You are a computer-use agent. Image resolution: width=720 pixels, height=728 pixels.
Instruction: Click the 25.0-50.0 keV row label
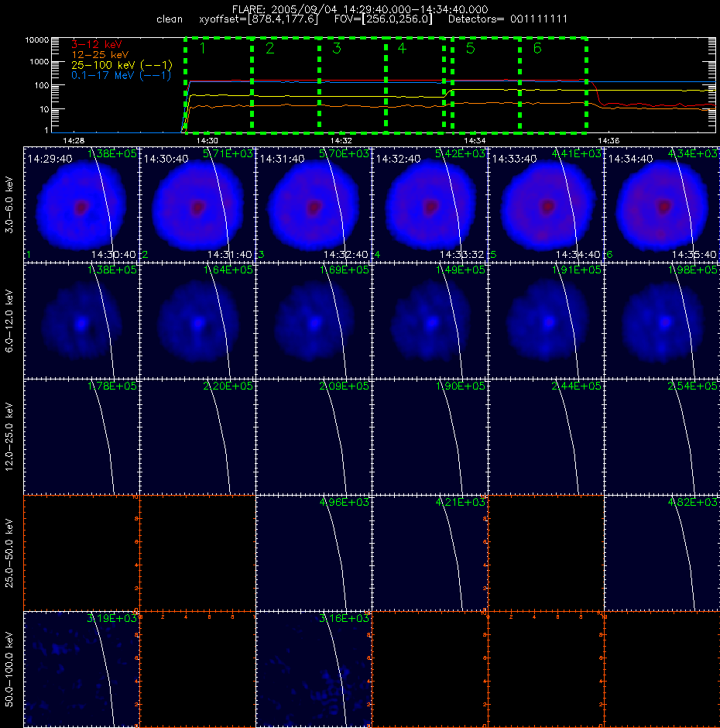pos(9,553)
